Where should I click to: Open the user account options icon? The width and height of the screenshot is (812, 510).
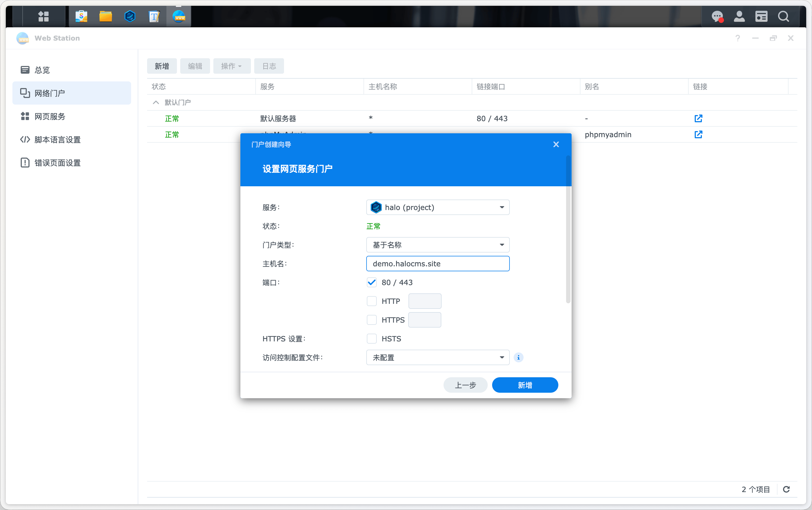pyautogui.click(x=739, y=16)
